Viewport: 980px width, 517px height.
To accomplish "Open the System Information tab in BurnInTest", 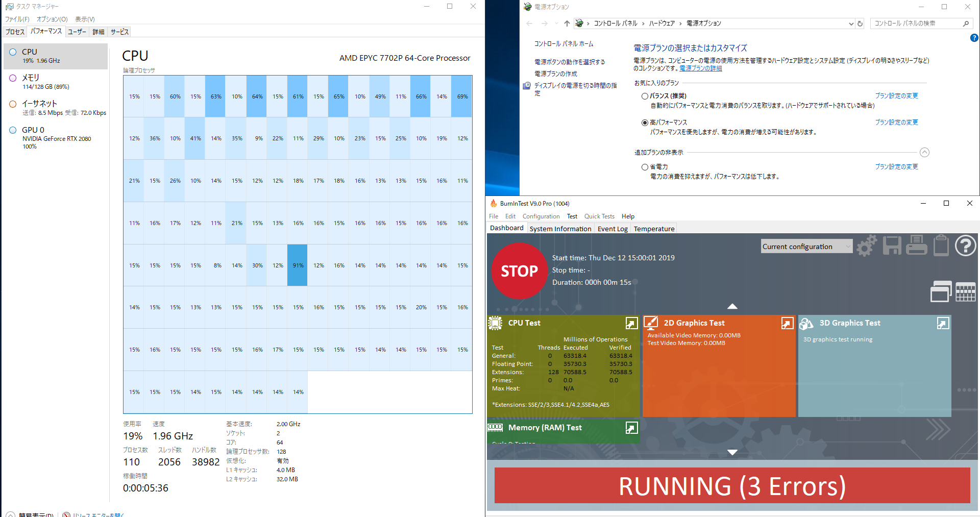I will click(560, 229).
